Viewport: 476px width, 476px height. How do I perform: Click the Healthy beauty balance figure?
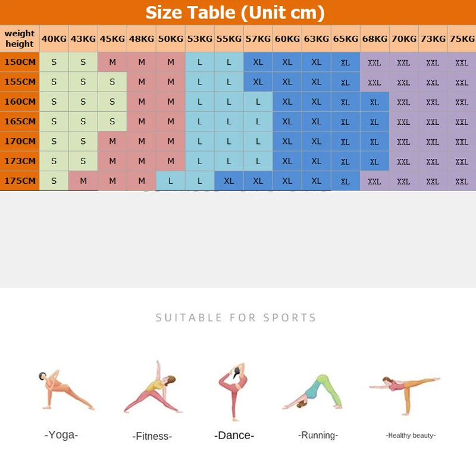[405, 393]
